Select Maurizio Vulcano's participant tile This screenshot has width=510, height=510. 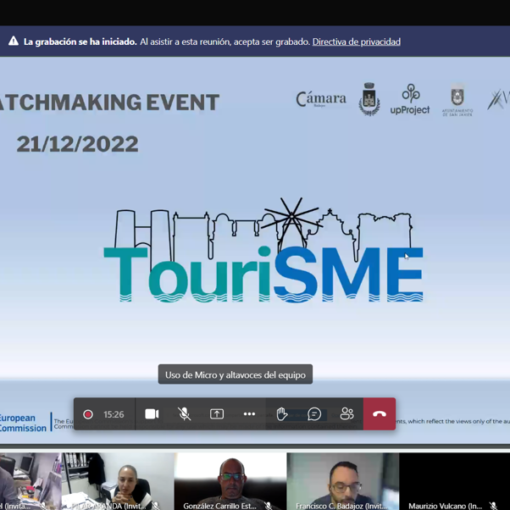[455, 481]
